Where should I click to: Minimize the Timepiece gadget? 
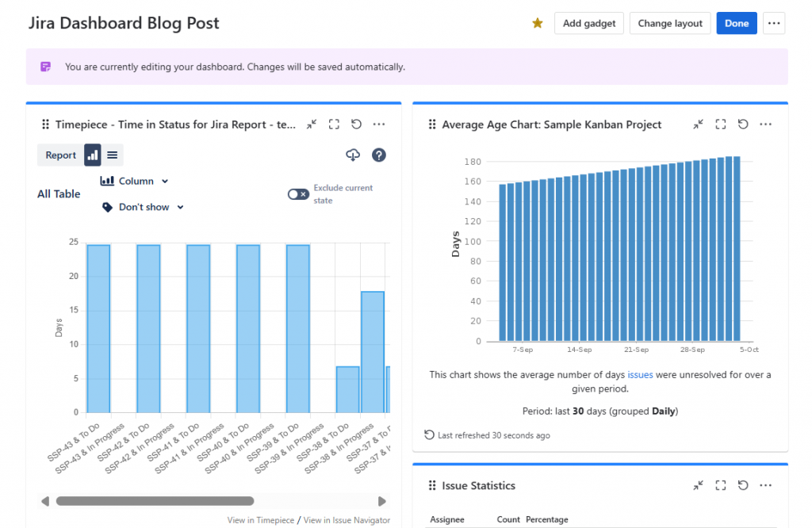coord(312,124)
